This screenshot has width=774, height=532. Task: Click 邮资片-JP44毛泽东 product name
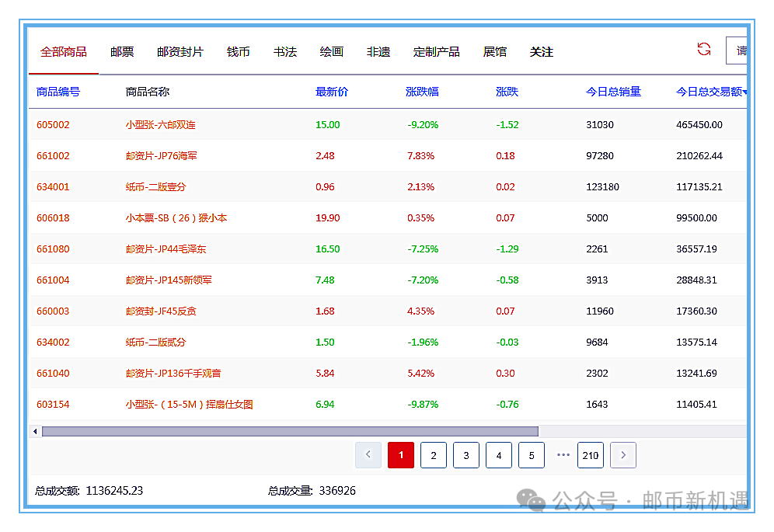click(x=166, y=249)
